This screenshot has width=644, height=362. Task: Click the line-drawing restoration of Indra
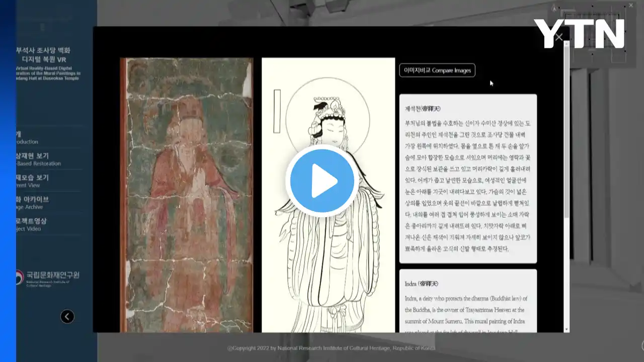[x=328, y=195]
